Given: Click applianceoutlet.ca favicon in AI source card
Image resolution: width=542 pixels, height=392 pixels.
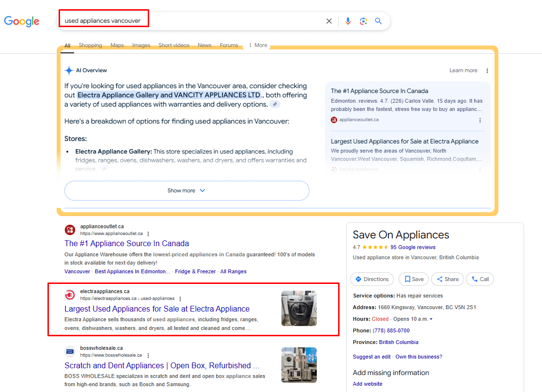Looking at the screenshot, I should pyautogui.click(x=334, y=120).
